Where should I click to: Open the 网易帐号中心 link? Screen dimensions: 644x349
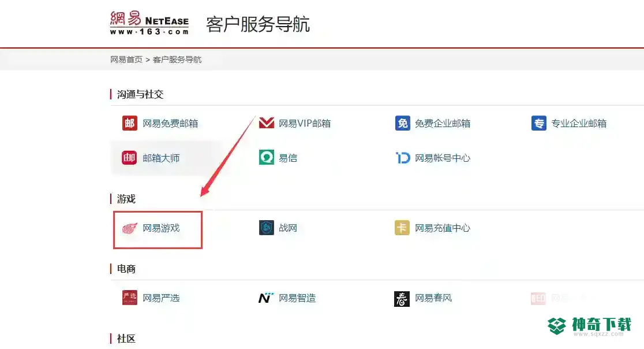pos(443,158)
